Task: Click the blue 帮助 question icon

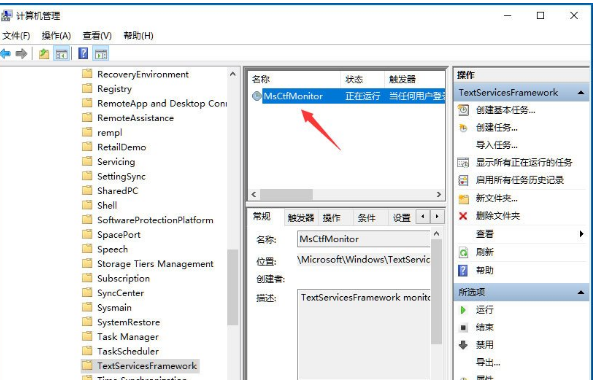Action: pyautogui.click(x=463, y=270)
